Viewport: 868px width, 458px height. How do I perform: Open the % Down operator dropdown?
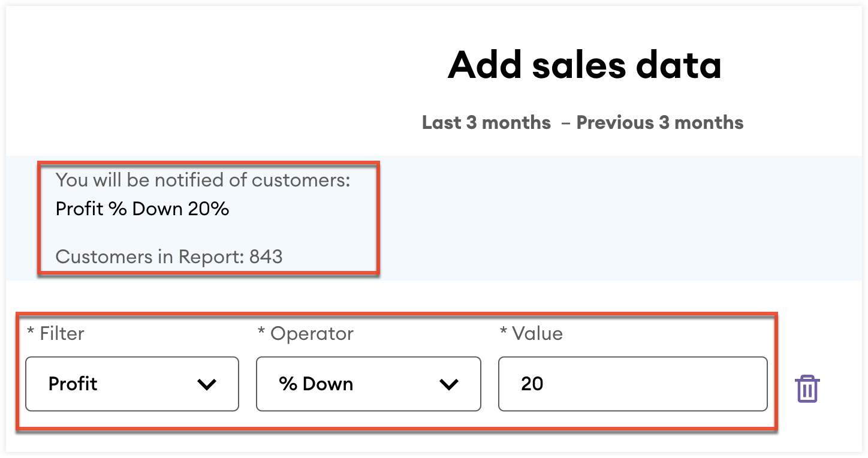368,384
